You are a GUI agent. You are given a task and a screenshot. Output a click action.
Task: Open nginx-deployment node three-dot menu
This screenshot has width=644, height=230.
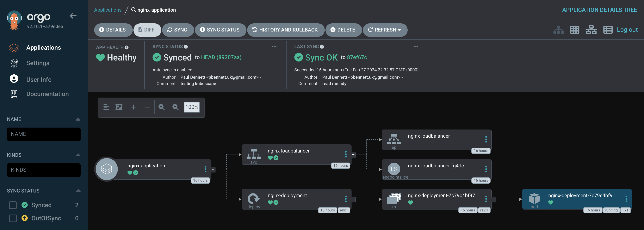(346, 199)
